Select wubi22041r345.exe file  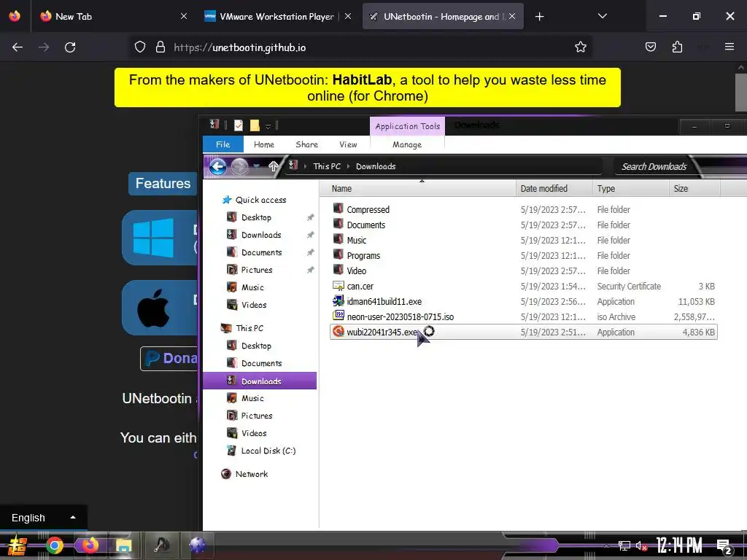coord(523,332)
